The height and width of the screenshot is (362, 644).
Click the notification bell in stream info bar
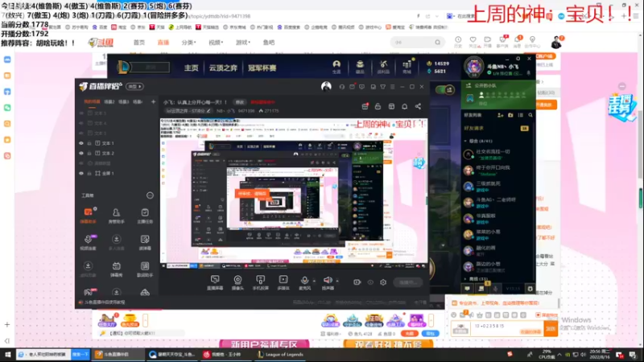[x=405, y=106]
